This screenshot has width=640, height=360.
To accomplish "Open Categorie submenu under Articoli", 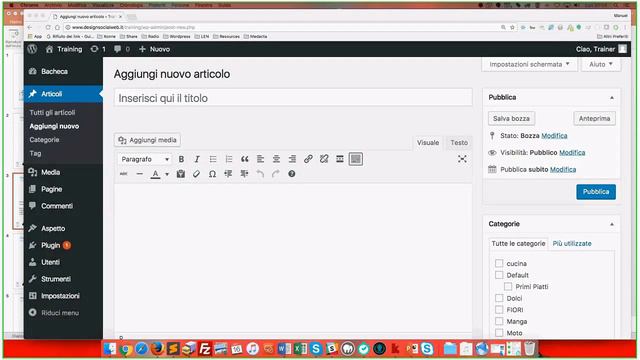I will pyautogui.click(x=44, y=140).
